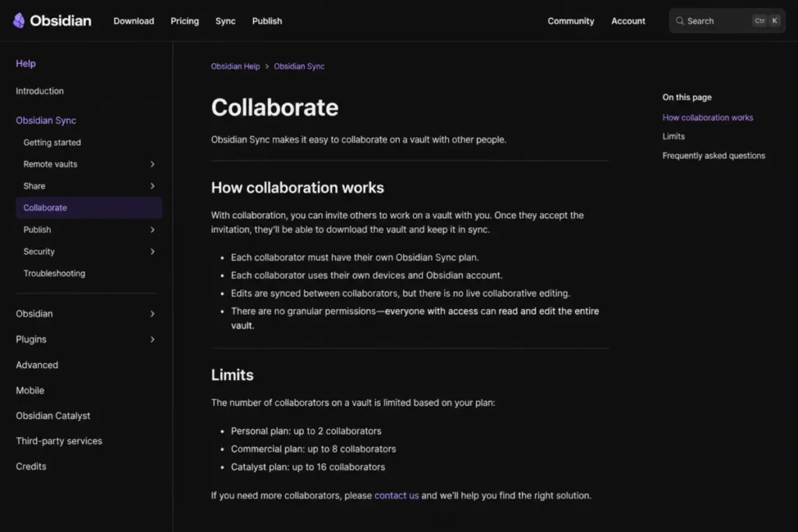Expand the Share chevron in sidebar

pos(152,186)
